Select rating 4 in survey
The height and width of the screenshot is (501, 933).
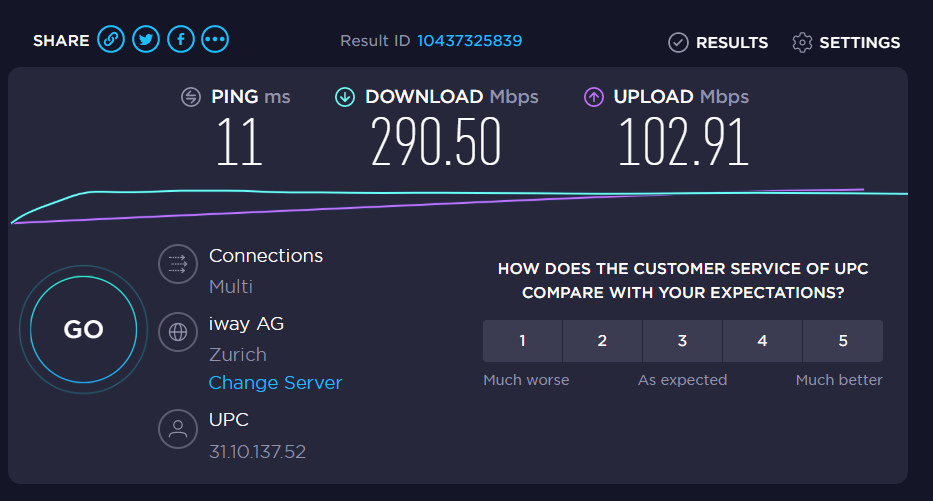point(762,341)
